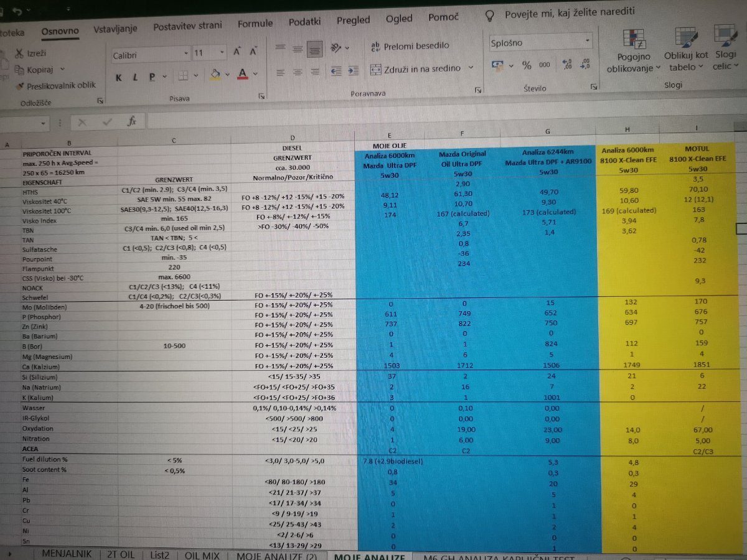Screen dimensions: 747x560
Task: Open the Pomoč ribbon tab
Action: pos(443,17)
